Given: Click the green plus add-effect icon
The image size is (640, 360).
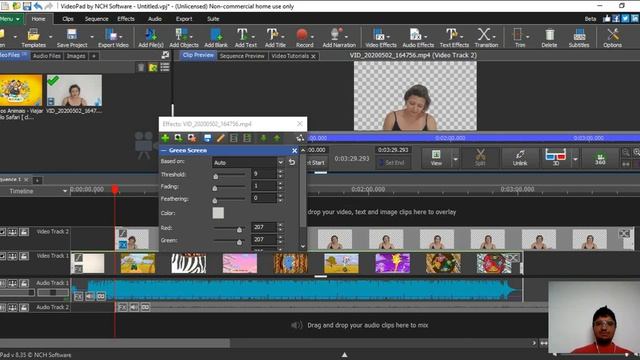Looking at the screenshot, I should coord(165,138).
